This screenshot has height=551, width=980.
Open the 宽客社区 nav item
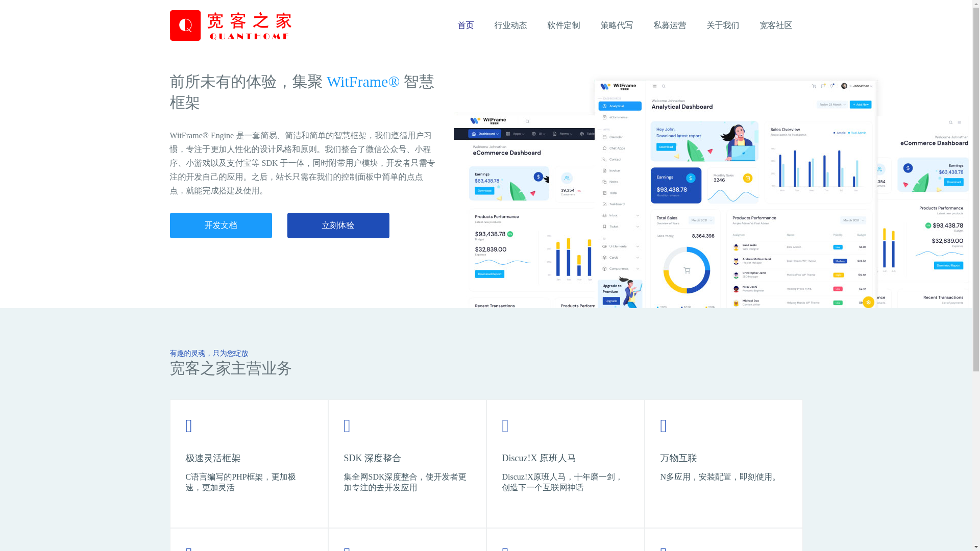tap(776, 26)
